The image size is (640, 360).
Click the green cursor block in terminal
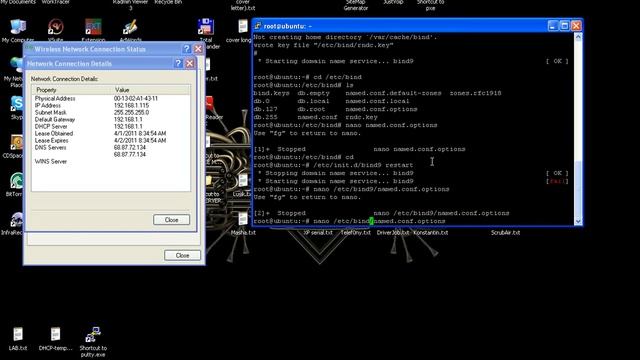pyautogui.click(x=371, y=221)
